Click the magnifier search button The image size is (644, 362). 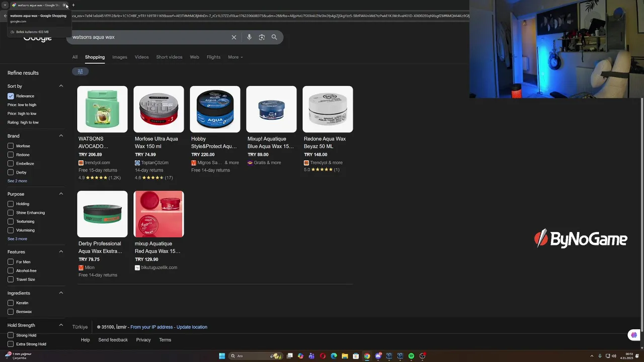(x=274, y=37)
